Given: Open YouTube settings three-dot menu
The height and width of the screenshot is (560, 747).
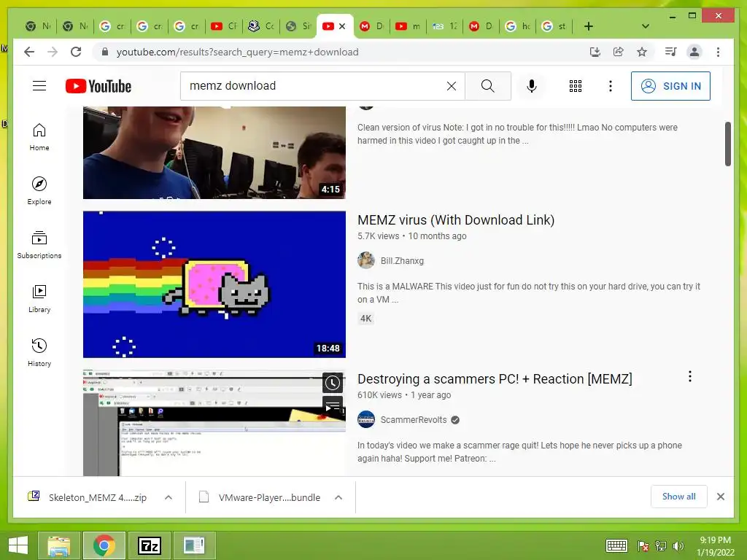Looking at the screenshot, I should [611, 86].
